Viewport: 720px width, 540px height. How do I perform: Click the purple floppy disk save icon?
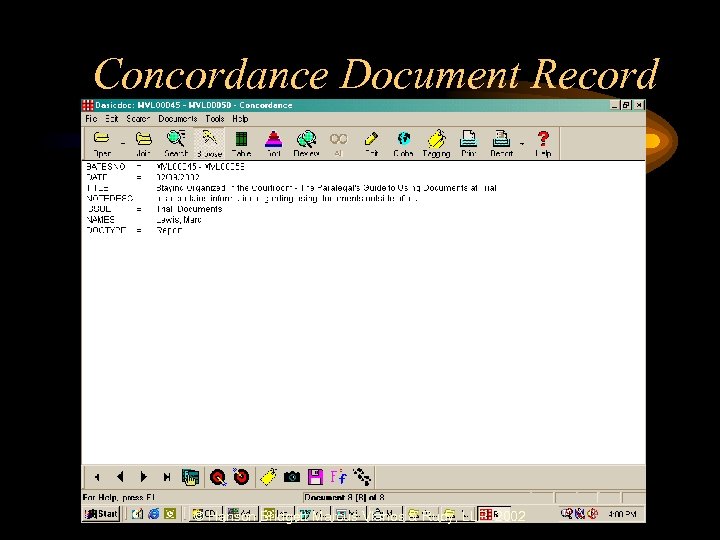(x=315, y=478)
